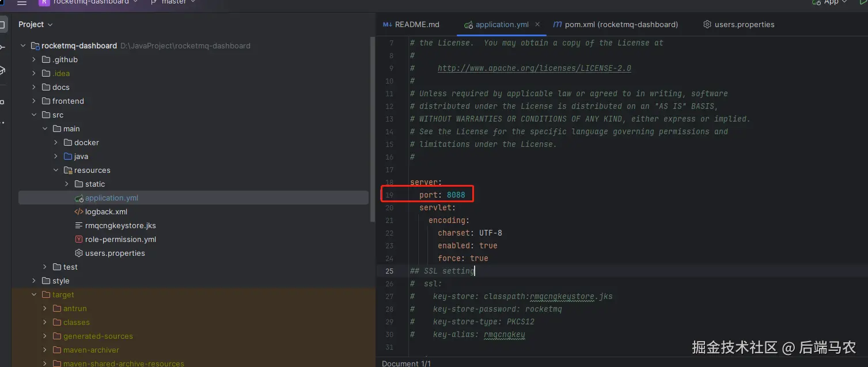This screenshot has height=367, width=868.
Task: Collapse the target folder
Action: click(34, 295)
